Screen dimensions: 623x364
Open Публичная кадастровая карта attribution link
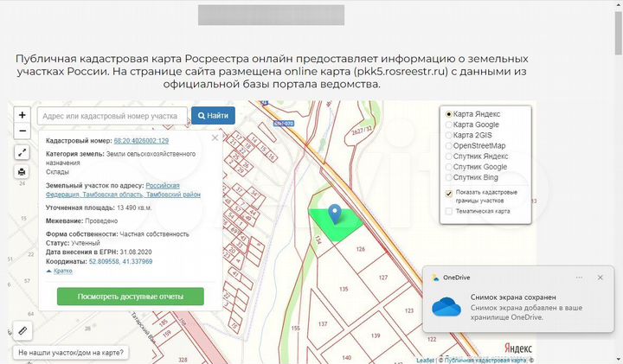[x=486, y=361]
